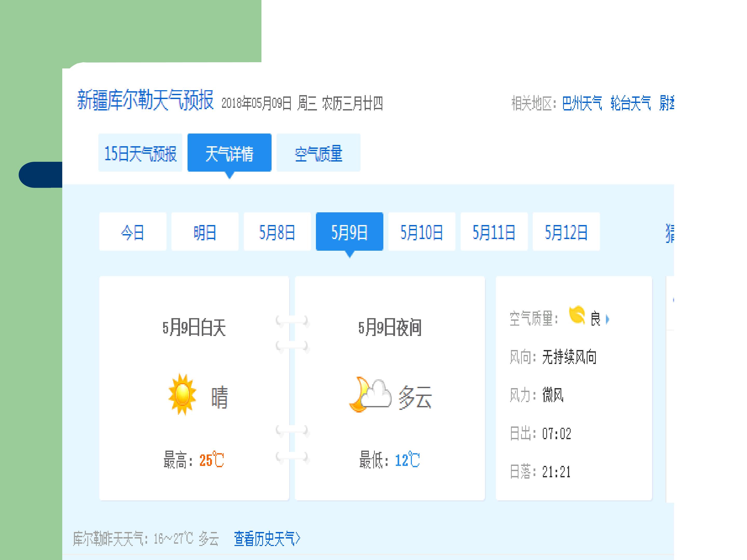Select the 明日 date tab
The width and height of the screenshot is (747, 560).
tap(205, 232)
